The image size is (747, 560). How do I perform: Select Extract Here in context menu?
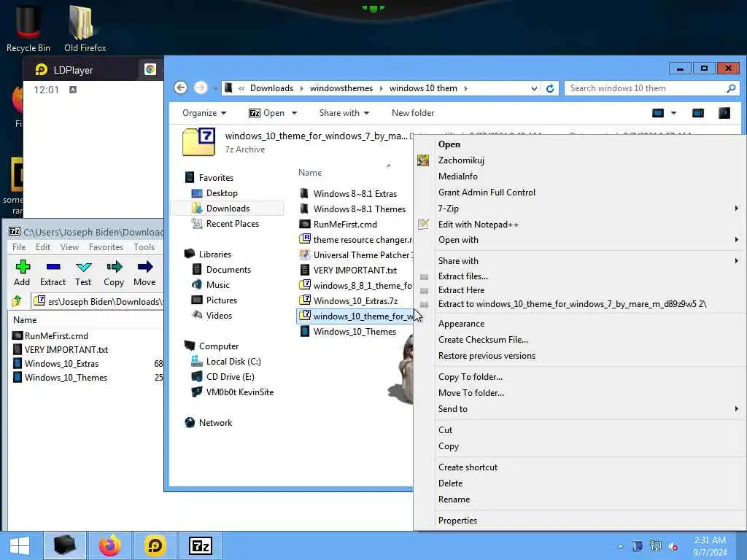pos(461,290)
